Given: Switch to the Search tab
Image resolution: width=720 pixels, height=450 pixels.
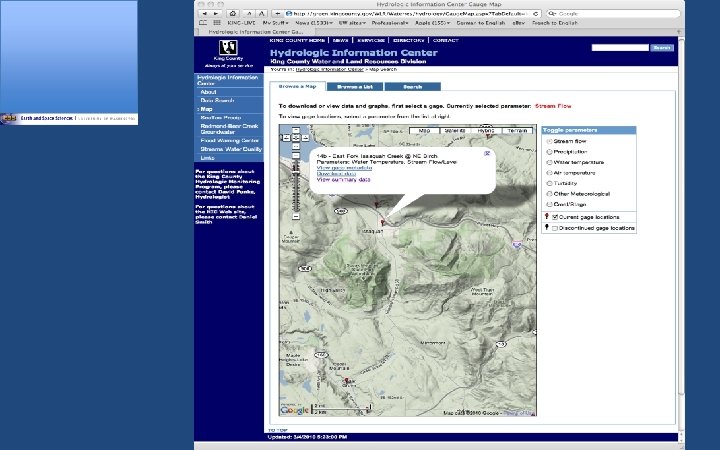Looking at the screenshot, I should pyautogui.click(x=413, y=87).
